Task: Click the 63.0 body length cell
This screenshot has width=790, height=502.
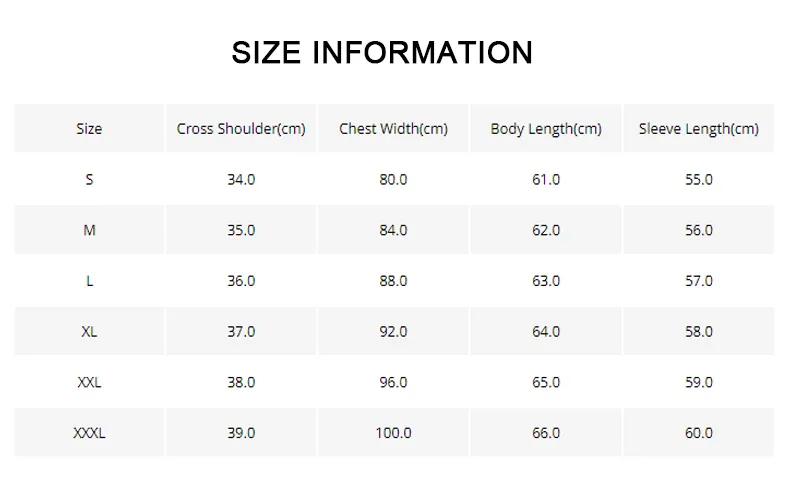Action: coord(546,281)
